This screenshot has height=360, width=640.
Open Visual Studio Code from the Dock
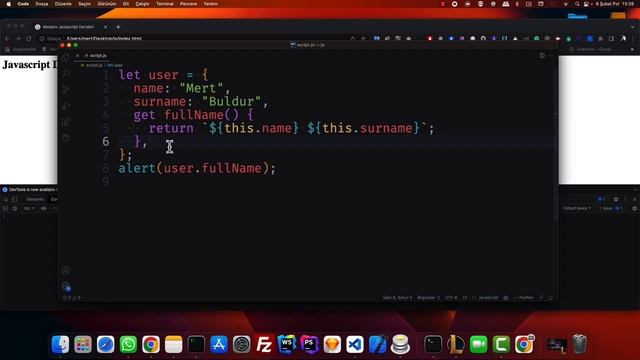[355, 344]
